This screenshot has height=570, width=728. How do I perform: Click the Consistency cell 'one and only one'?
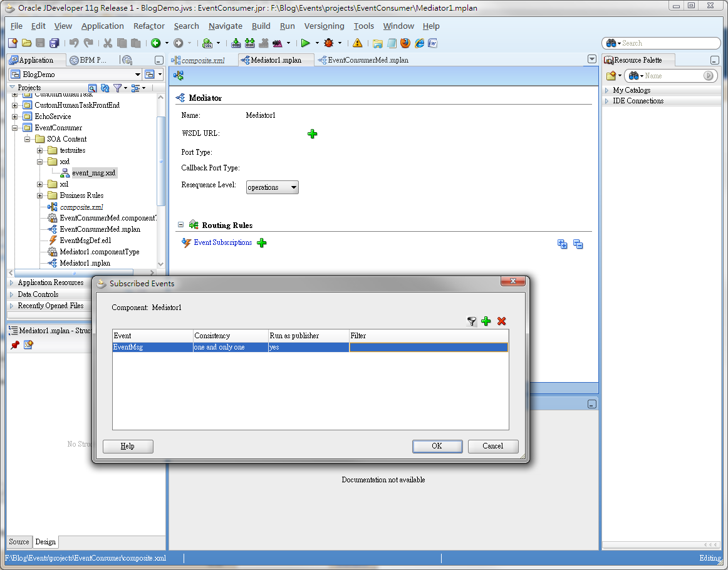tap(231, 347)
